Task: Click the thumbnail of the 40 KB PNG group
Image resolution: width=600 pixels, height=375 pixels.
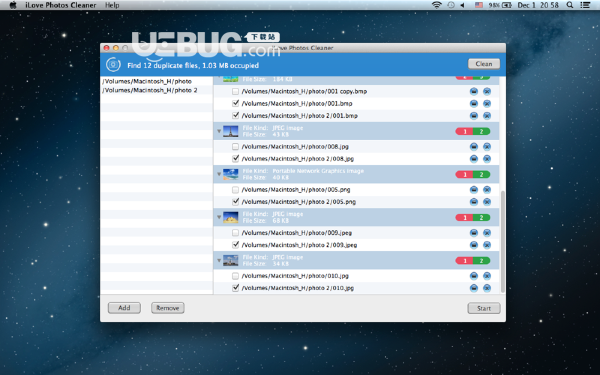Action: (230, 174)
